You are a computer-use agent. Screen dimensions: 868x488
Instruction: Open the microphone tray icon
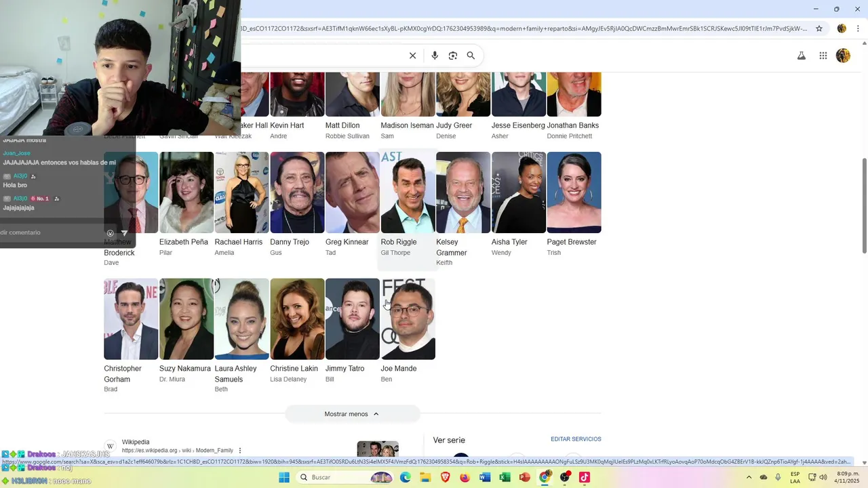click(778, 477)
